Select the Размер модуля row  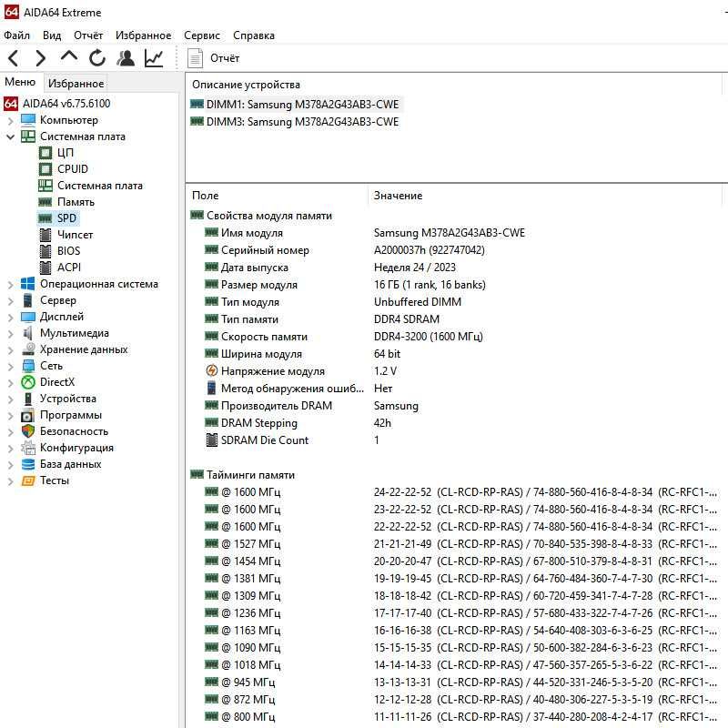click(x=455, y=285)
